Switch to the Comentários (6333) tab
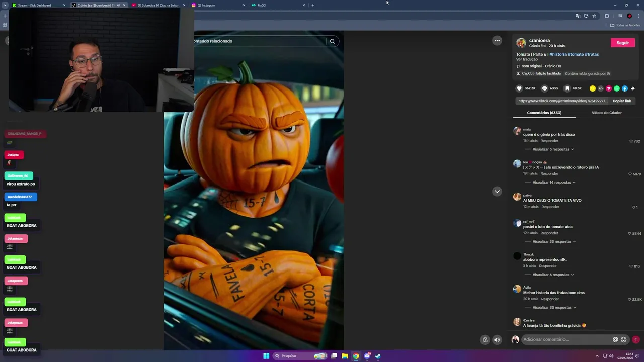 coord(544,113)
